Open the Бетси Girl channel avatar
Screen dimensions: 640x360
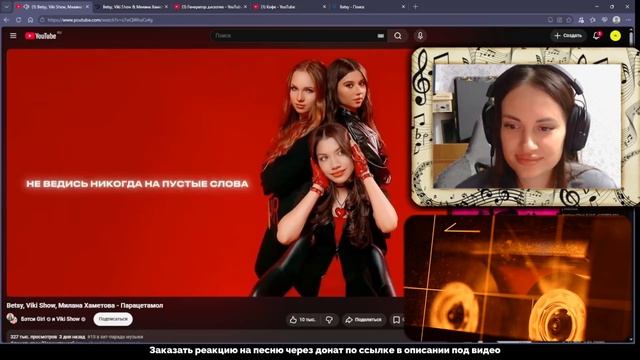(11, 319)
